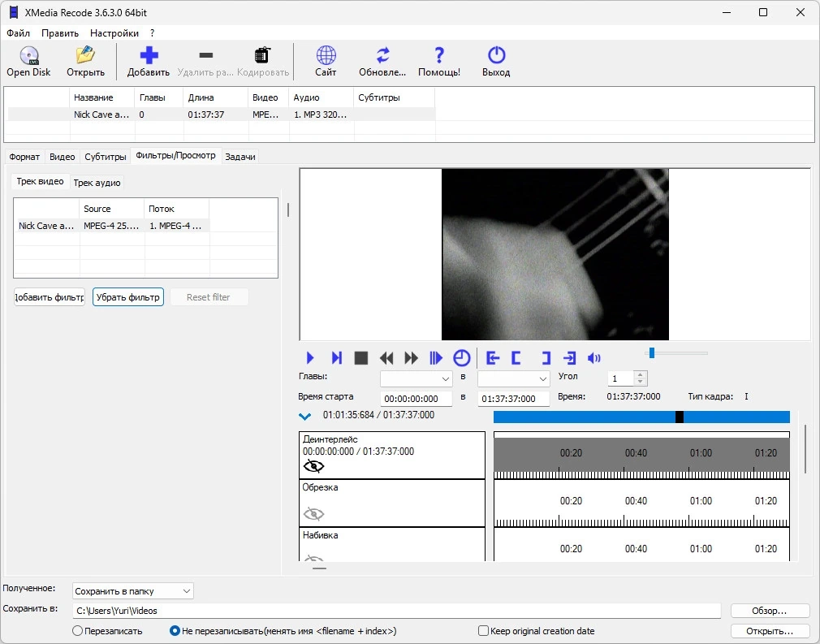Screen dimensions: 820x644
Task: Click the Открыть... button at bottom right
Action: click(x=769, y=631)
